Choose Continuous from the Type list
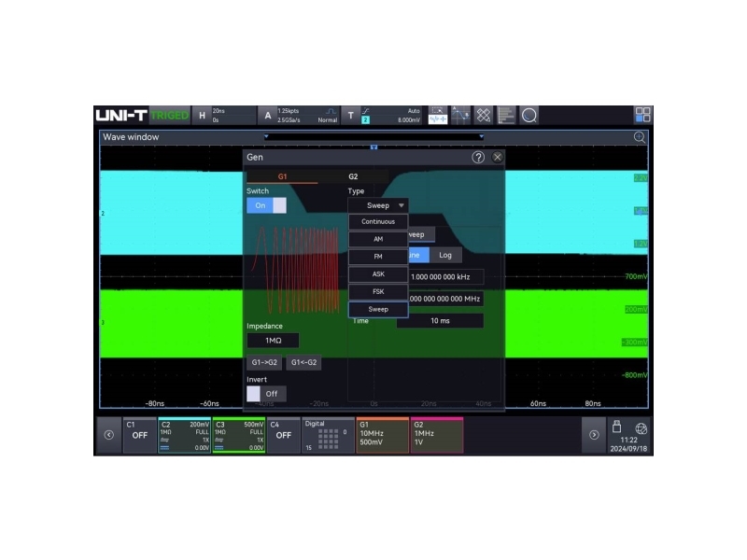The height and width of the screenshot is (560, 747). (x=378, y=222)
